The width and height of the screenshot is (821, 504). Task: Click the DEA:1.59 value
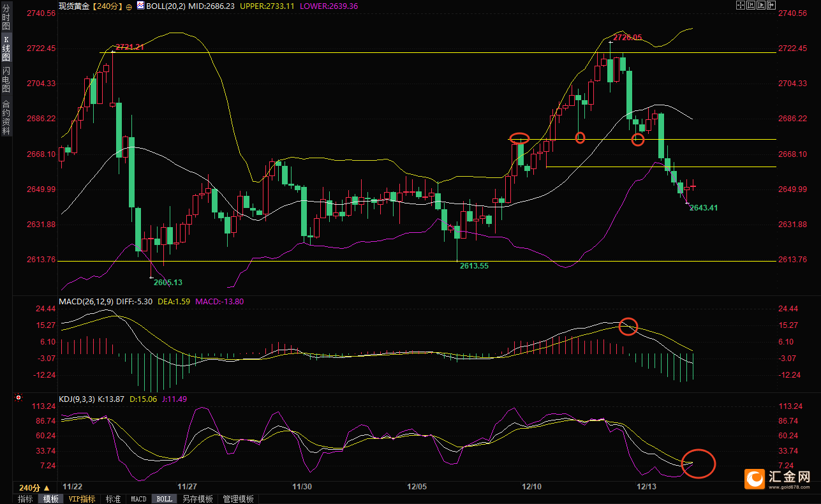pyautogui.click(x=174, y=301)
